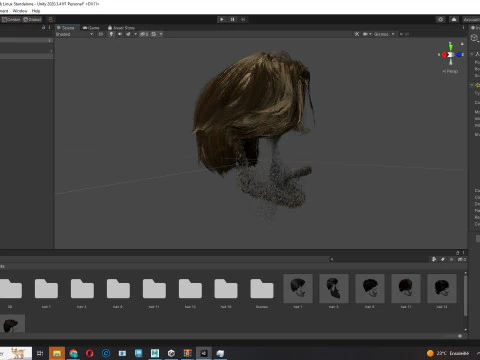Open the Project panel kebab menu
This screenshot has width=480, height=360.
(x=463, y=253)
